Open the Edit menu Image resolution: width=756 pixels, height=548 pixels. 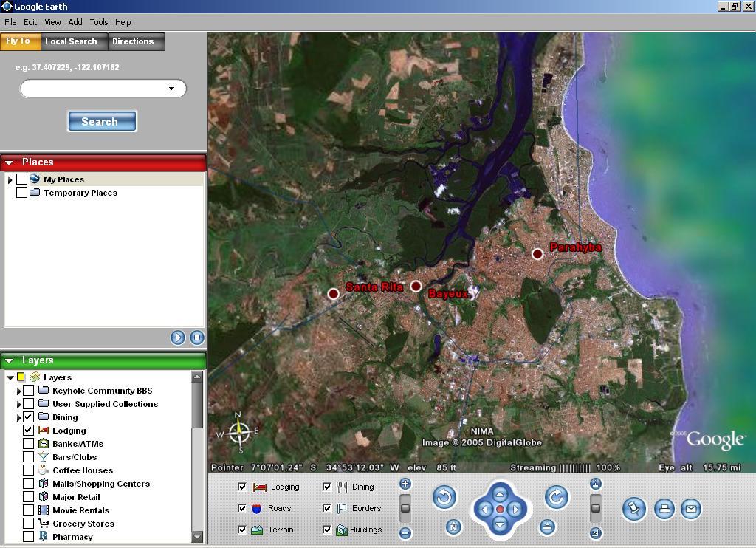[x=30, y=22]
